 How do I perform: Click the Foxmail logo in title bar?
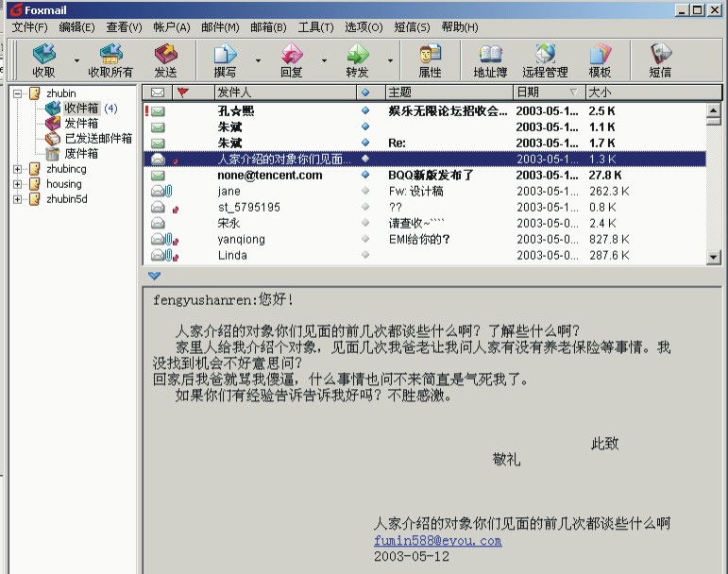17,9
